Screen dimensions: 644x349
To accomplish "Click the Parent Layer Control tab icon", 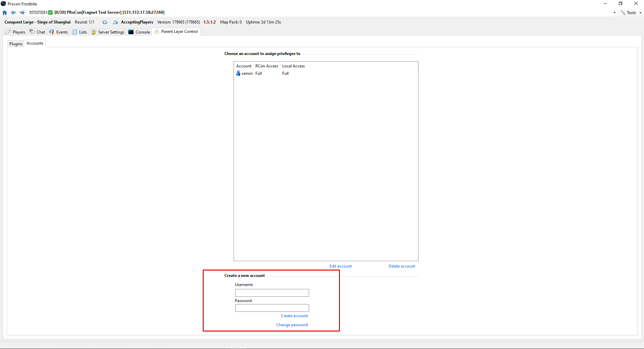I will (157, 32).
